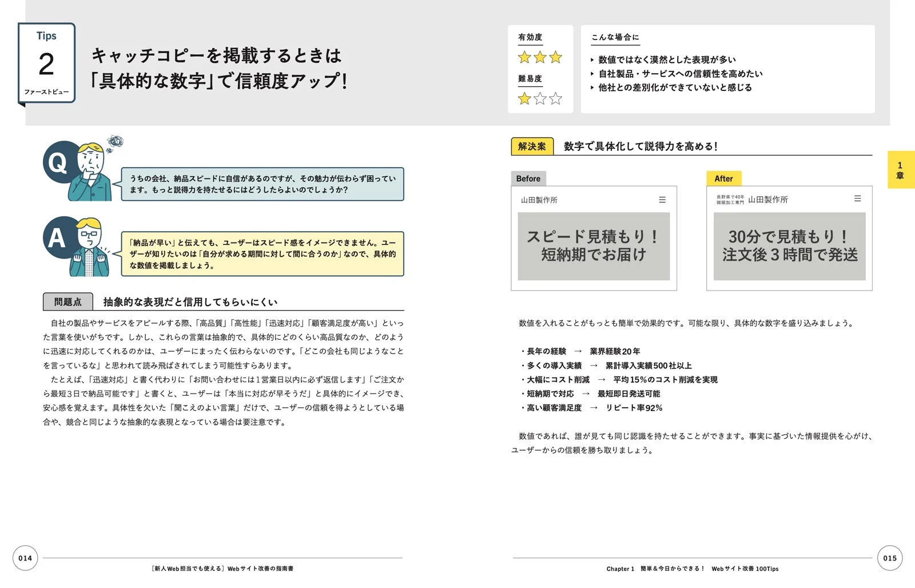Open the hamburger menu in the After mockup
This screenshot has width=915, height=588.
coord(858,199)
